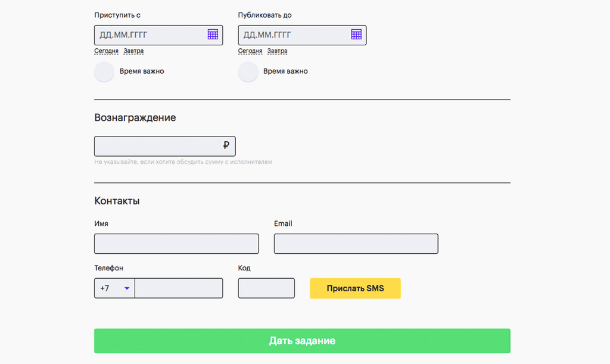The height and width of the screenshot is (364, 610).
Task: Toggle Время важно under Публиковать до
Action: pyautogui.click(x=248, y=71)
